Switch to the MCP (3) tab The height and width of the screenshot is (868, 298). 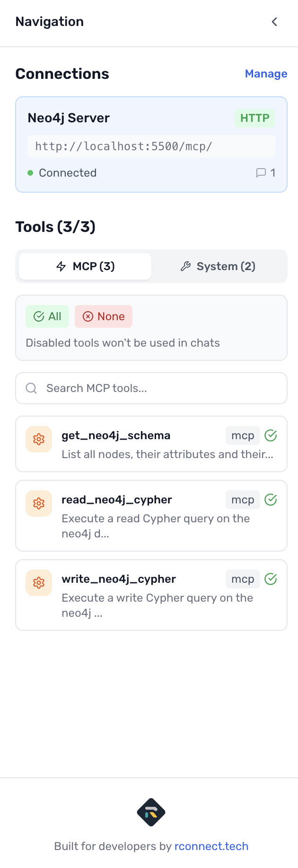coord(86,266)
